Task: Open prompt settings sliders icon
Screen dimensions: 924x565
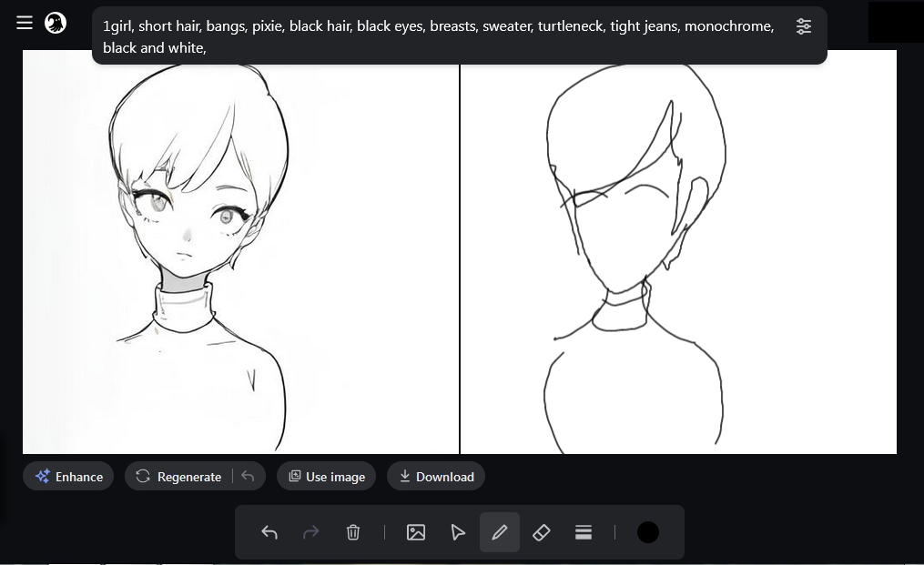Action: tap(803, 26)
